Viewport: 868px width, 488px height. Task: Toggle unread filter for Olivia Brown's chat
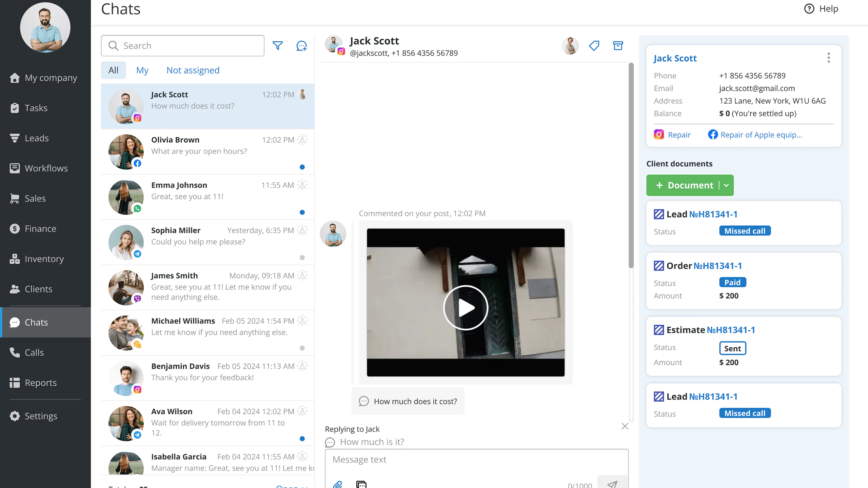click(x=303, y=167)
